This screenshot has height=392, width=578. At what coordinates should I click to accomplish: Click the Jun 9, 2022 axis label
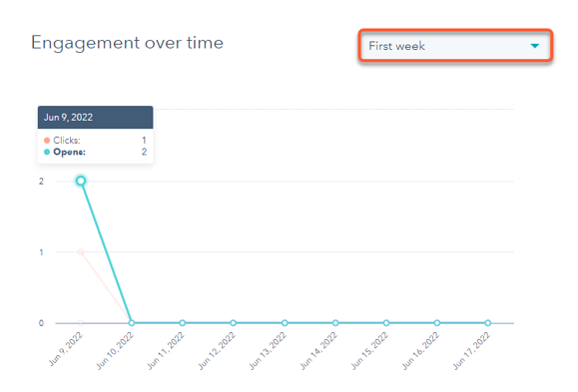click(x=66, y=349)
